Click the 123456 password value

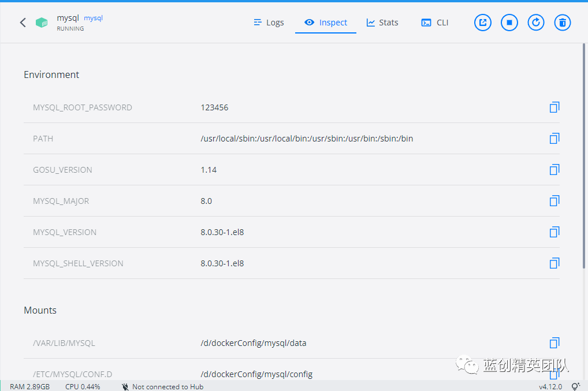pyautogui.click(x=214, y=107)
